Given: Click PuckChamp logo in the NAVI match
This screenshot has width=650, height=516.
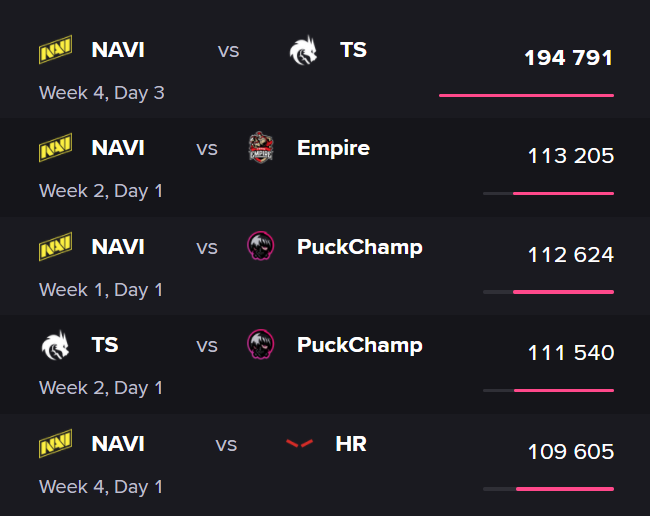Looking at the screenshot, I should pyautogui.click(x=261, y=246).
